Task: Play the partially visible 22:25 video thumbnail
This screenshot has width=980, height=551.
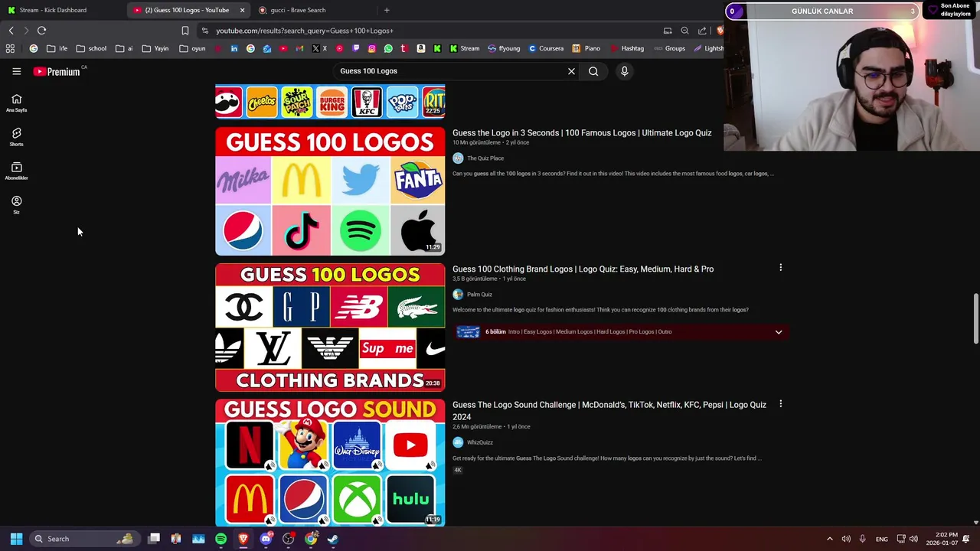Action: click(330, 103)
